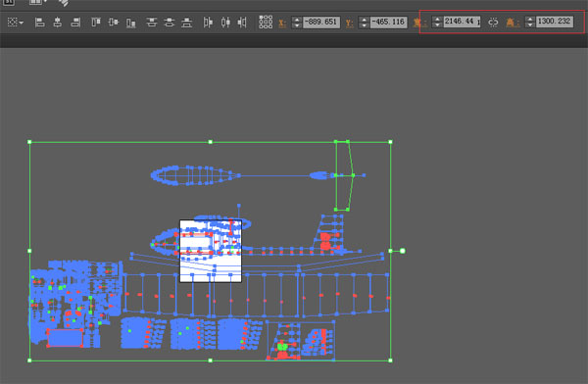
Task: Click Vertical Align Center icon
Action: point(114,23)
